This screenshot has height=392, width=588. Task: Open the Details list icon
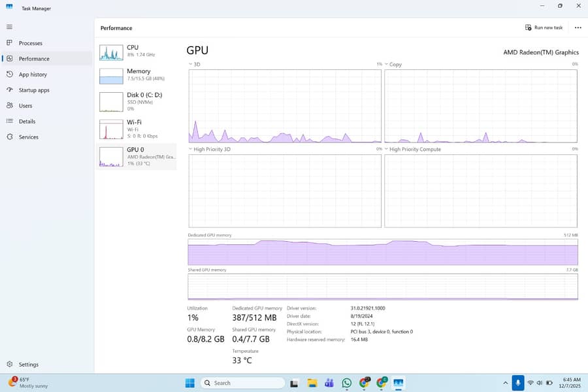[x=9, y=122]
